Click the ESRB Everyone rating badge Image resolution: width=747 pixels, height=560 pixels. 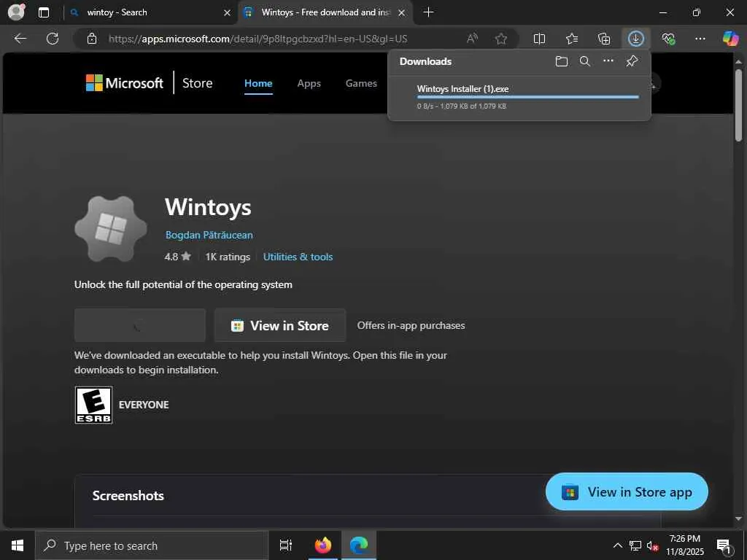coord(94,405)
